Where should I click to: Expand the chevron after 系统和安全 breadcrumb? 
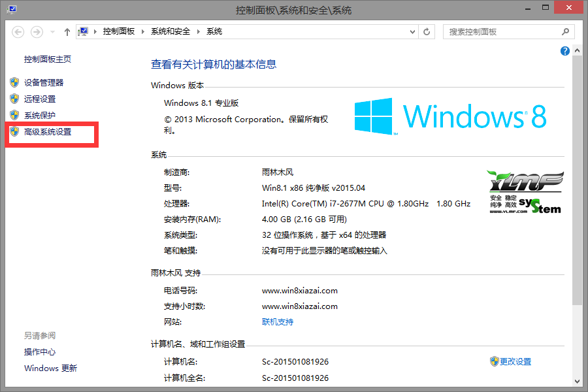tap(199, 31)
